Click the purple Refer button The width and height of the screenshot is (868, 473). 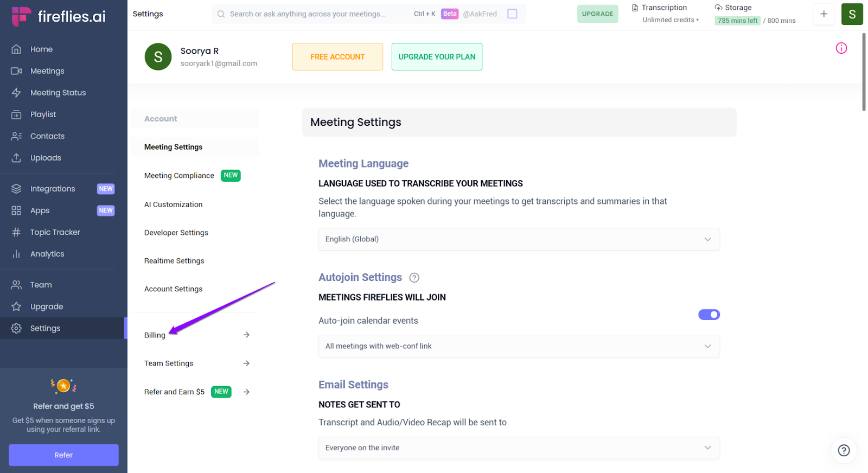point(63,455)
